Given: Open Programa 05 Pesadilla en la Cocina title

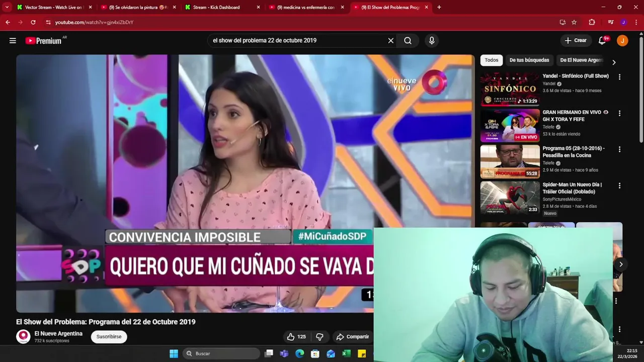Looking at the screenshot, I should click(x=574, y=152).
